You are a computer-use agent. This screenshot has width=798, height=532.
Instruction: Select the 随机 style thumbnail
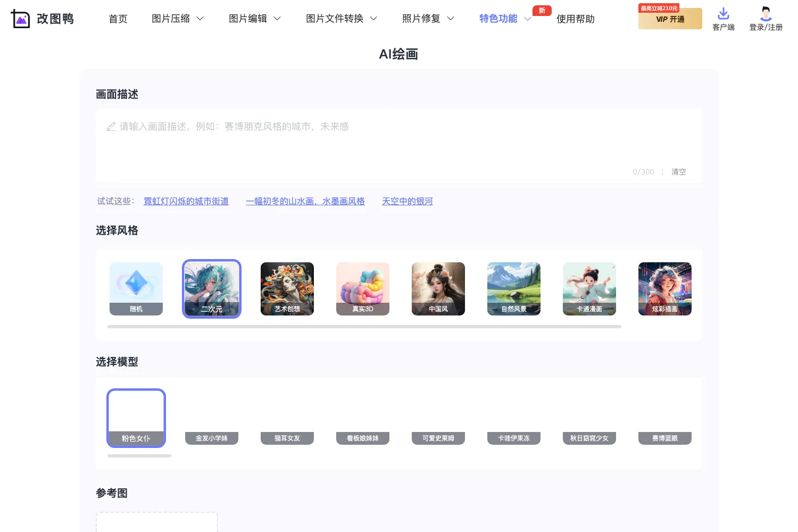pyautogui.click(x=136, y=289)
